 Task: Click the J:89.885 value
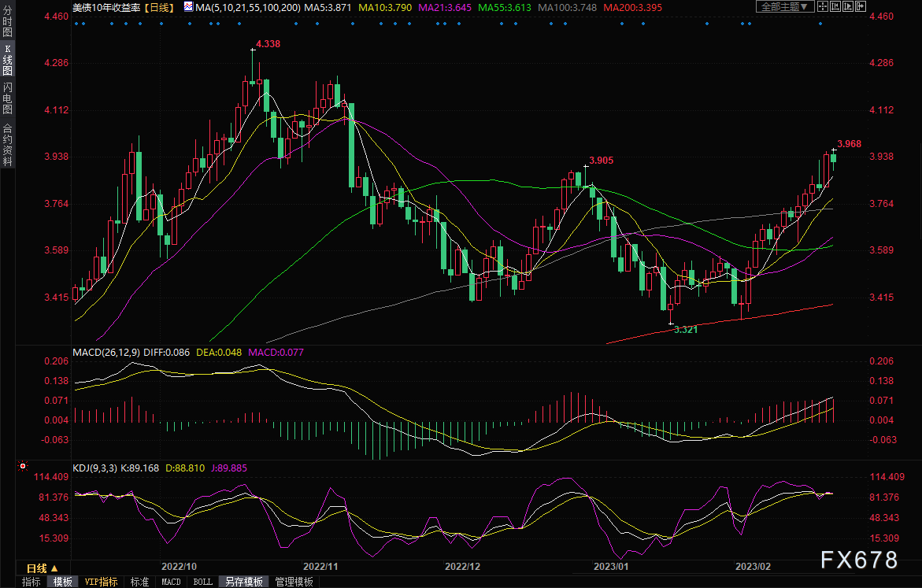[x=229, y=468]
